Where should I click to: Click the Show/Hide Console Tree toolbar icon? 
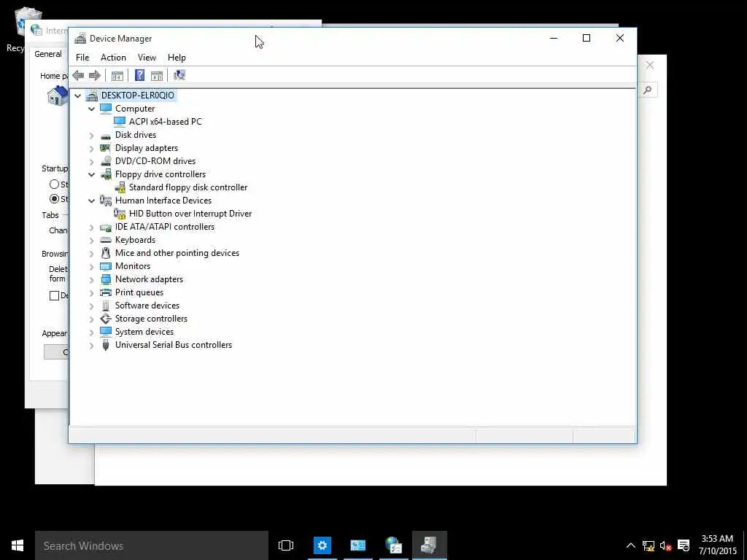tap(117, 75)
